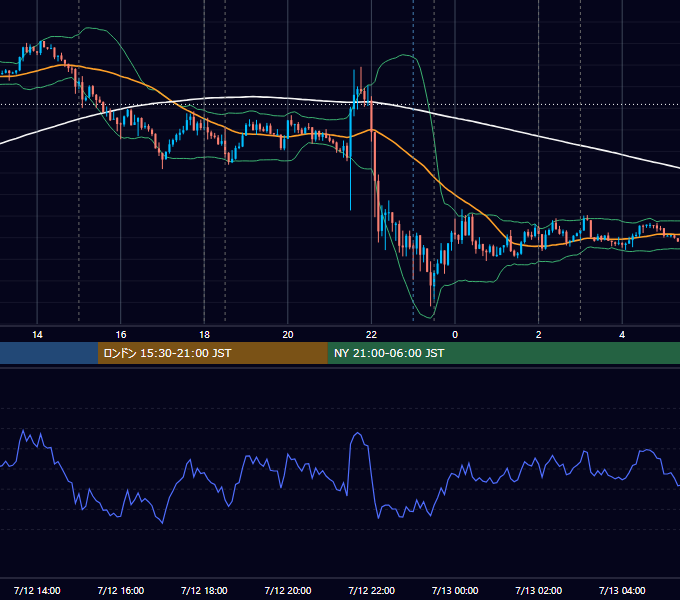This screenshot has width=680, height=600.
Task: Click the 7/13 00:00 date label
Action: [x=455, y=590]
